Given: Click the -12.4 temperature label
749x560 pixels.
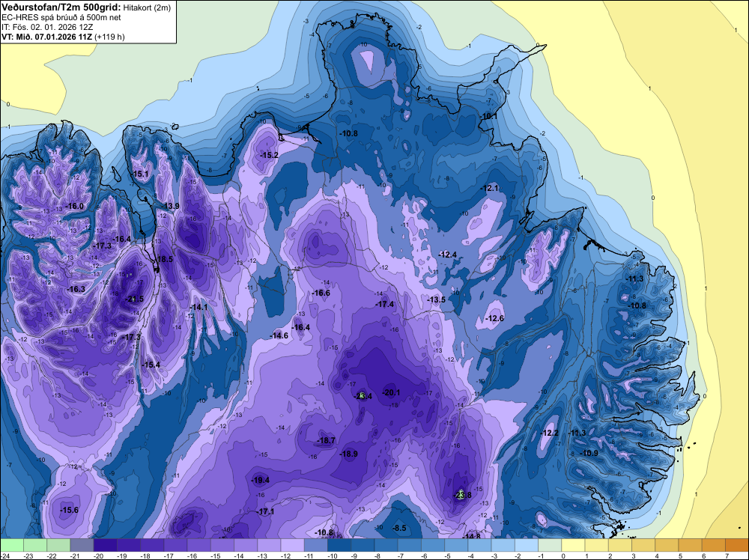Looking at the screenshot, I should tap(448, 255).
